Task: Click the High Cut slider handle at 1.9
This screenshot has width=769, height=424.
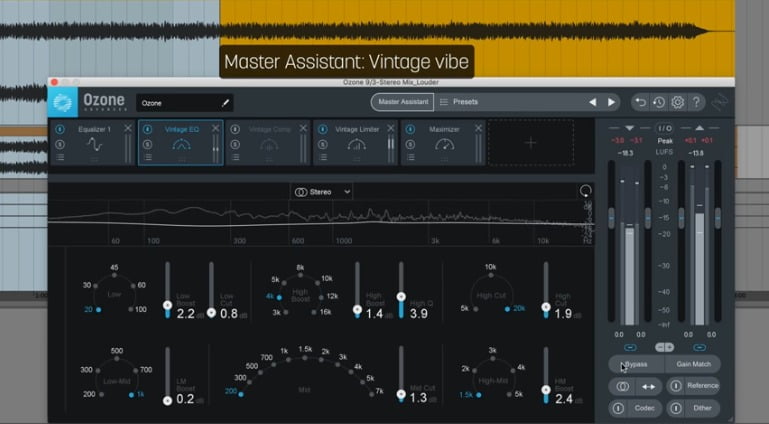Action: [x=546, y=307]
